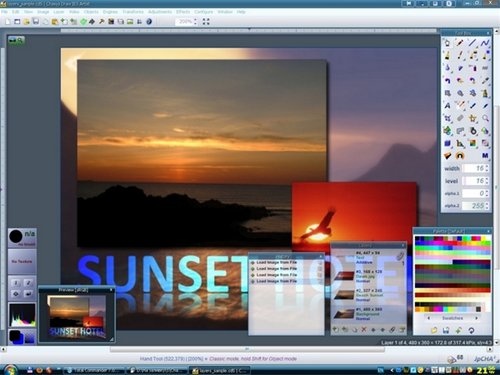Click the green diamond toolbar icon
The height and width of the screenshot is (375, 500).
point(83,22)
